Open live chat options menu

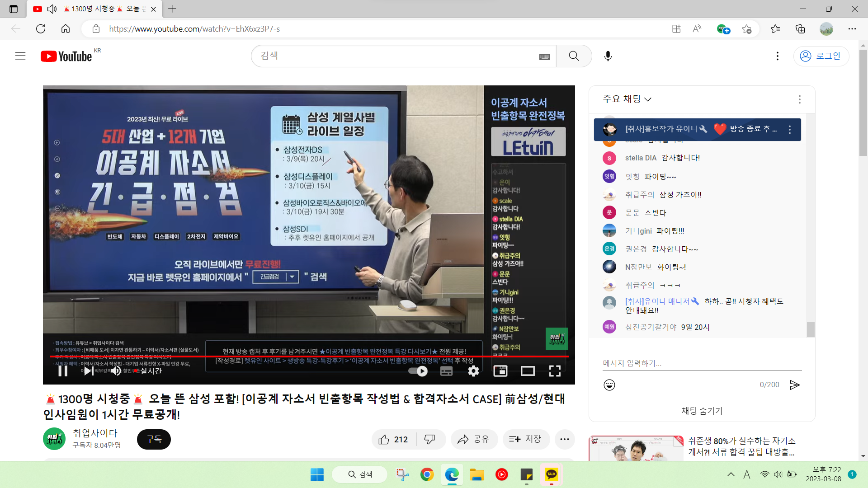click(x=800, y=99)
